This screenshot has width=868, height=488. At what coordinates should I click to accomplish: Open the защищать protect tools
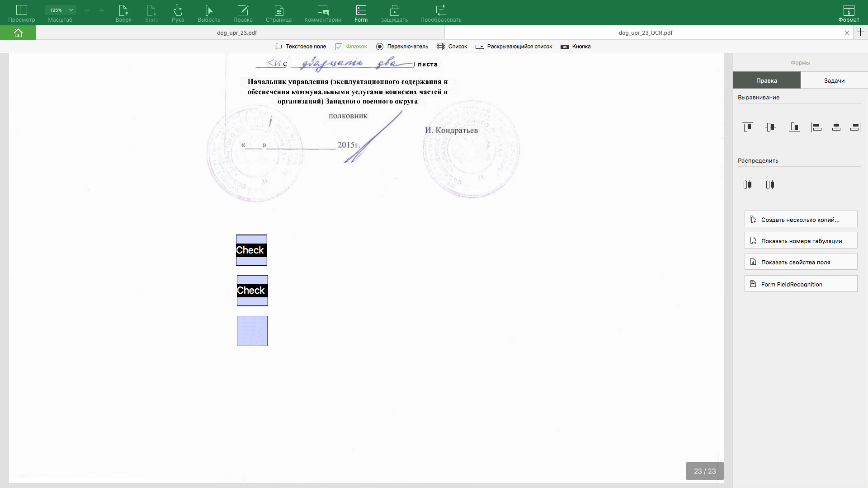pos(394,13)
